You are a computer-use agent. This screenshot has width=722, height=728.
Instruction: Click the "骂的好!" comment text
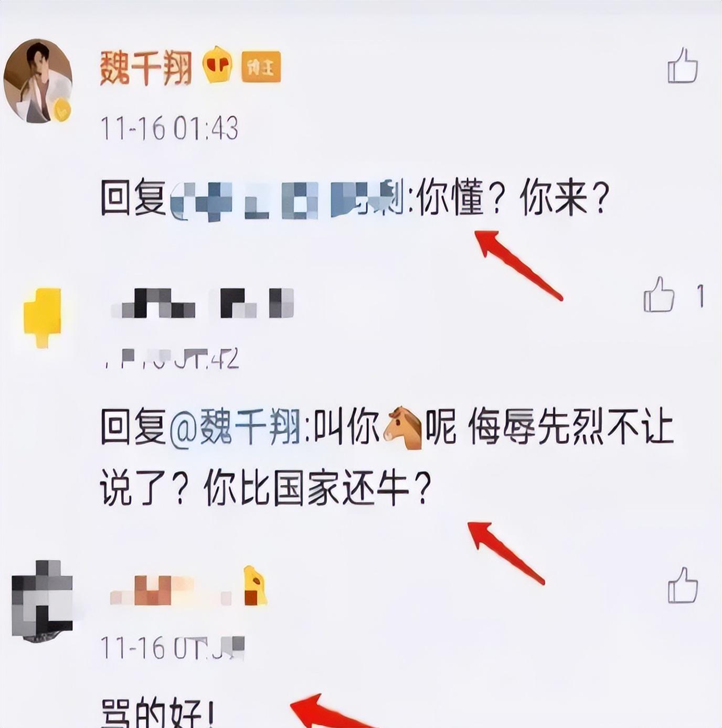coord(157,714)
